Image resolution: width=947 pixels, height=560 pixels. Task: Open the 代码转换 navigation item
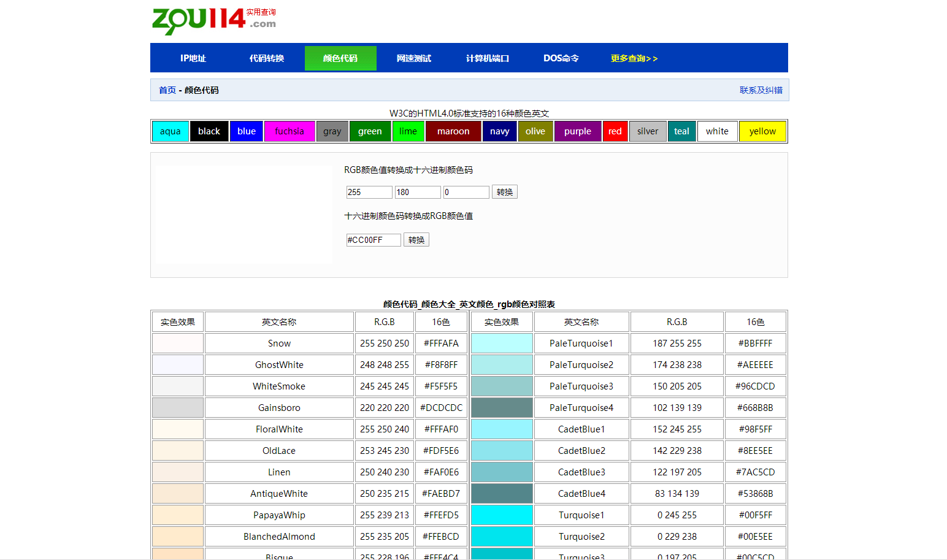click(267, 58)
